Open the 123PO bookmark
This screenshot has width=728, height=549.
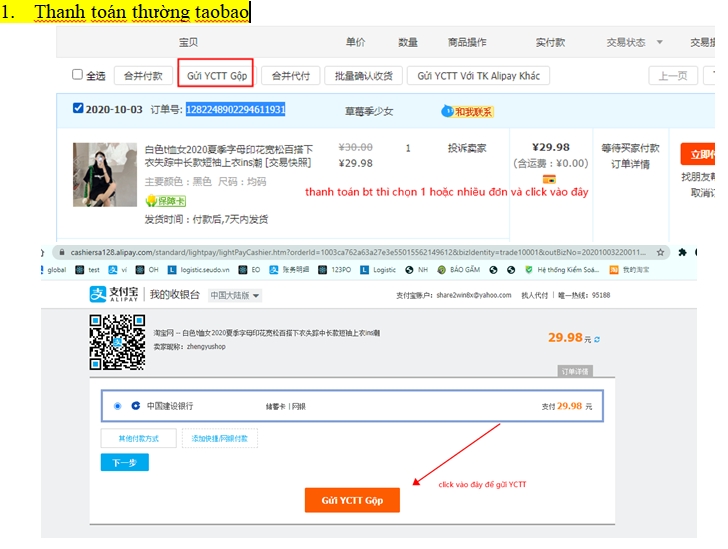335,270
